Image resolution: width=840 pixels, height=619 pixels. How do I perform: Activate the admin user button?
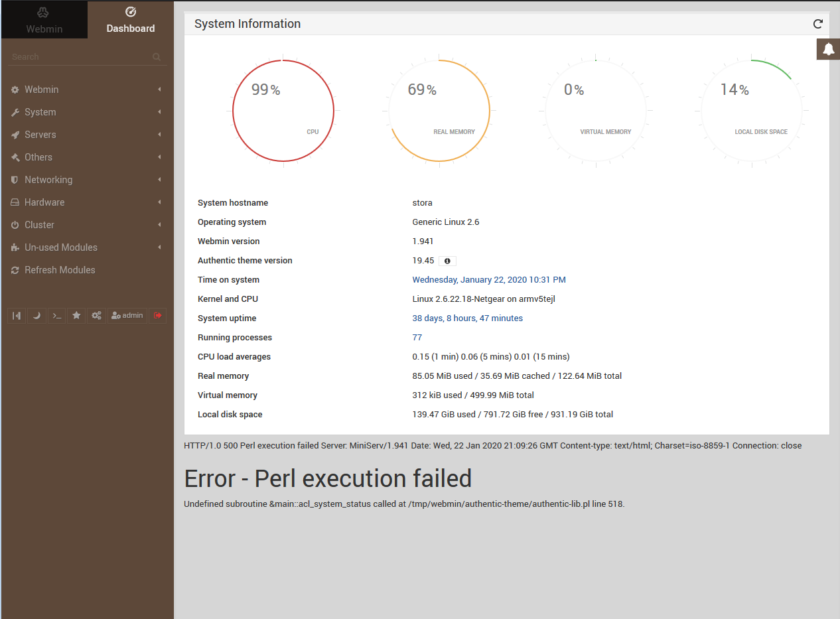pos(127,315)
